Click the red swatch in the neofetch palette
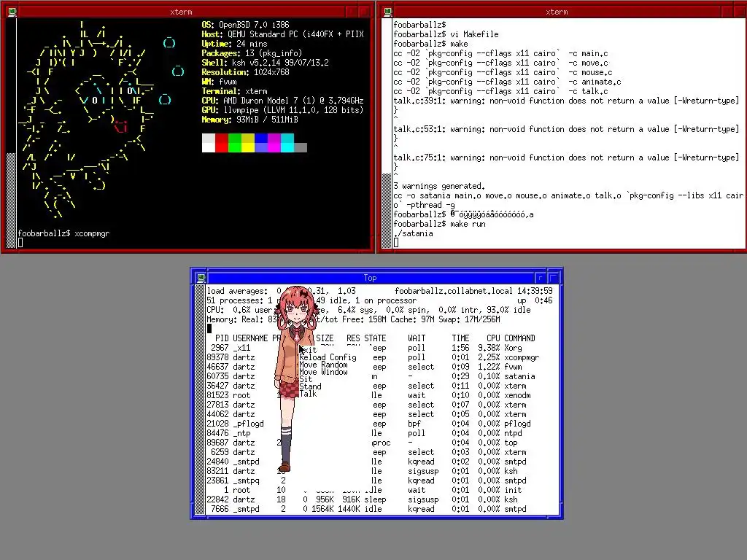 pos(222,143)
